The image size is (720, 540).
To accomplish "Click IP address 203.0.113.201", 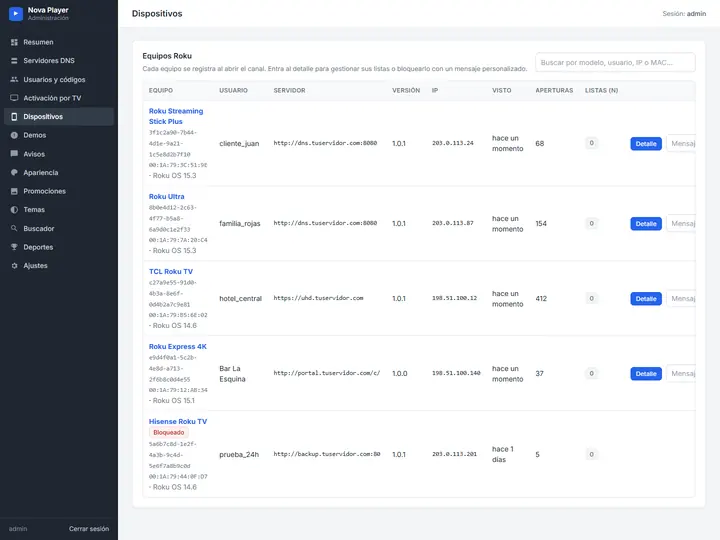I will point(455,454).
